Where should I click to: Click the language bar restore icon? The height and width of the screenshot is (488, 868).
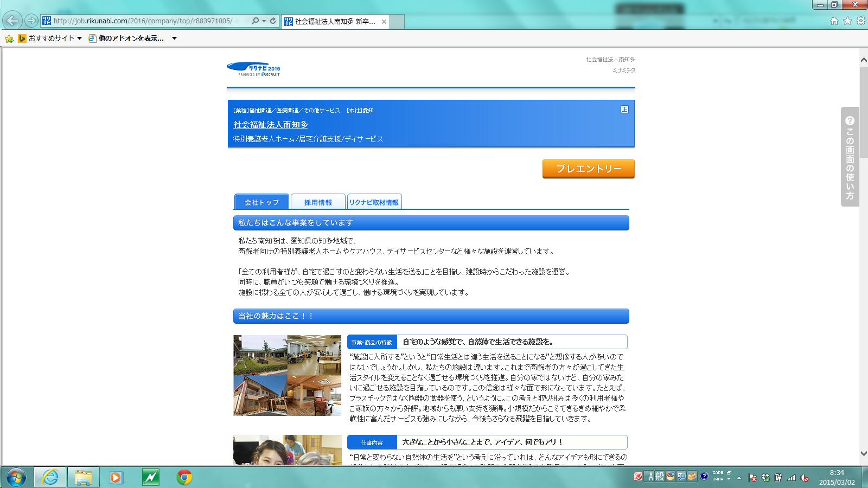[x=729, y=473]
